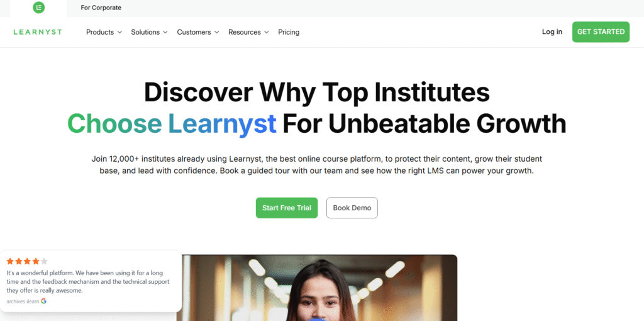Click the Log in link

click(x=552, y=31)
